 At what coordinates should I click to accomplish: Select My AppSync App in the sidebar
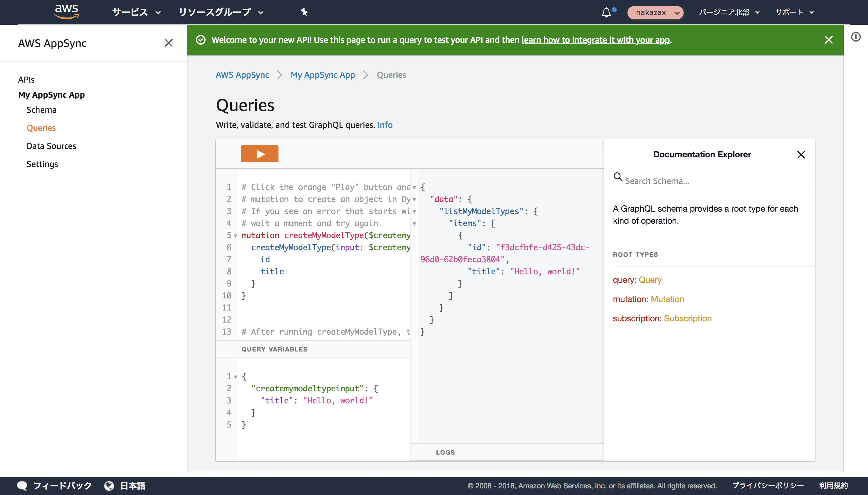(x=51, y=95)
